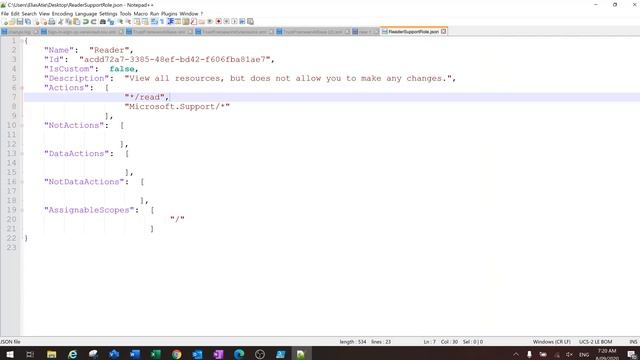Screen dimensions: 640x360
Task: Click the "Reader" name value
Action: pyautogui.click(x=109, y=50)
